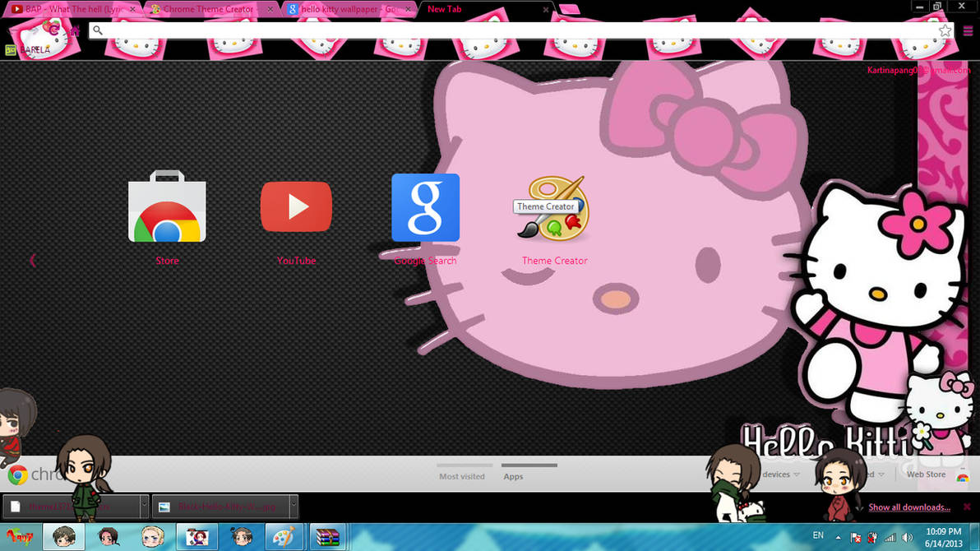The image size is (980, 551).
Task: Reload the page with the refresh icon
Action: click(53, 30)
